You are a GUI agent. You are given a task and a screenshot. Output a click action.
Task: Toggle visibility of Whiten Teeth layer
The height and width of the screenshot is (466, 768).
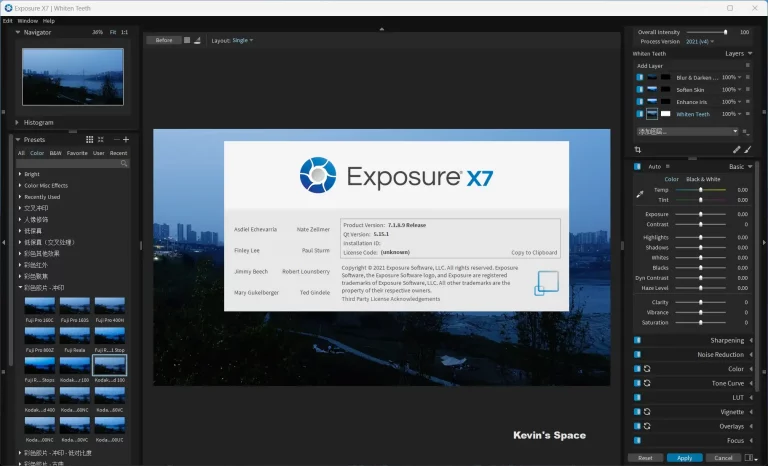[640, 114]
